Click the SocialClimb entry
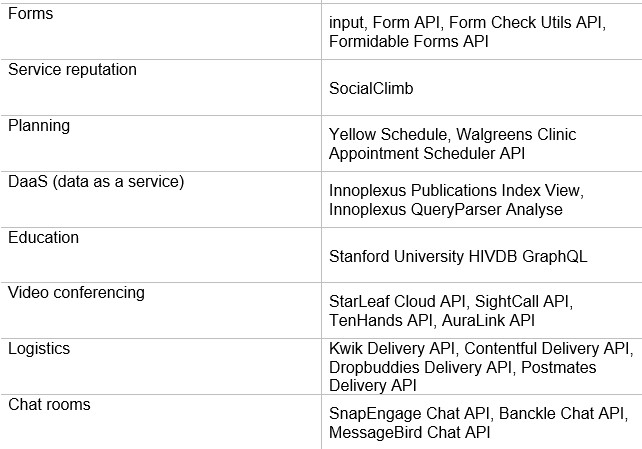 point(371,88)
